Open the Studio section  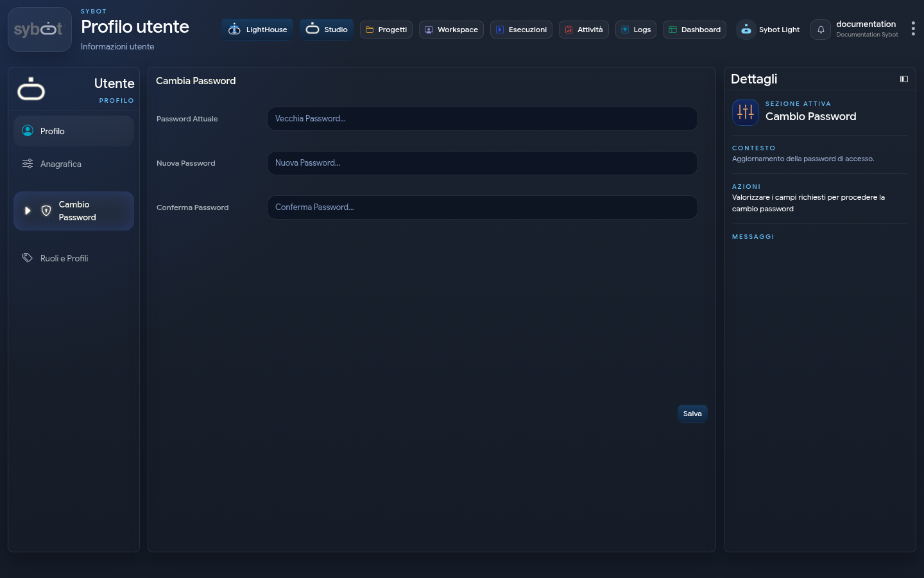pos(327,30)
